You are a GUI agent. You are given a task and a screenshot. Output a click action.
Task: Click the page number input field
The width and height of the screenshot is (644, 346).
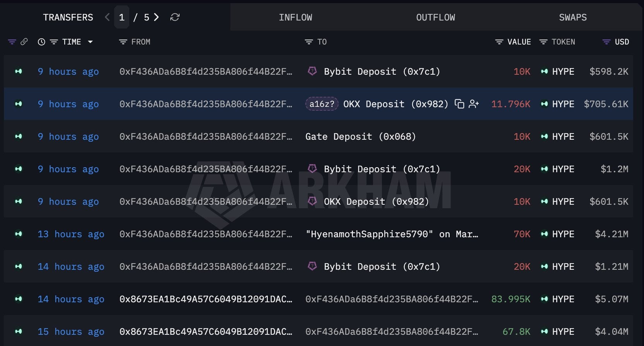(x=122, y=17)
